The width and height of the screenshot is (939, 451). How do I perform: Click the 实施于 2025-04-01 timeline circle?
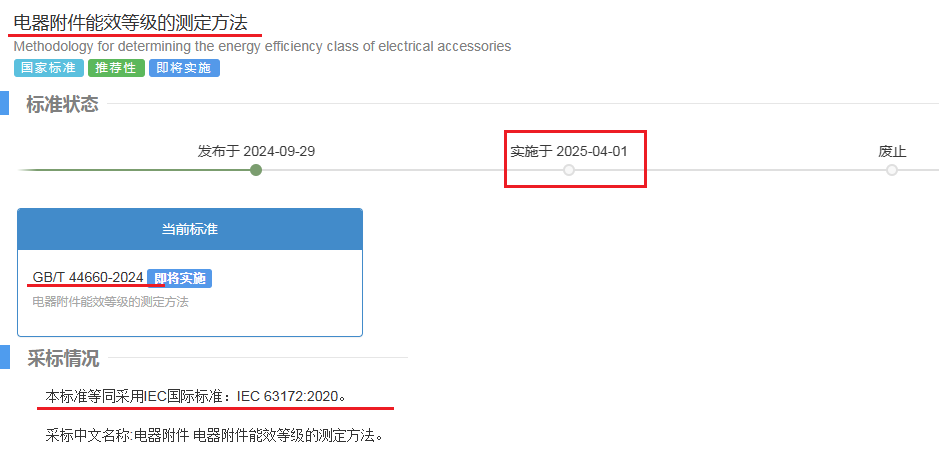(569, 170)
